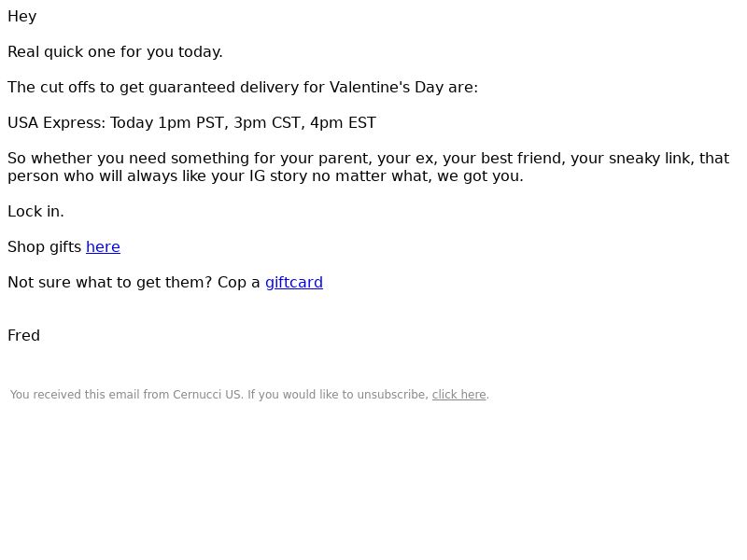Follow the 'click here' unsubscribe link
Image resolution: width=747 pixels, height=560 pixels.
pyautogui.click(x=458, y=395)
